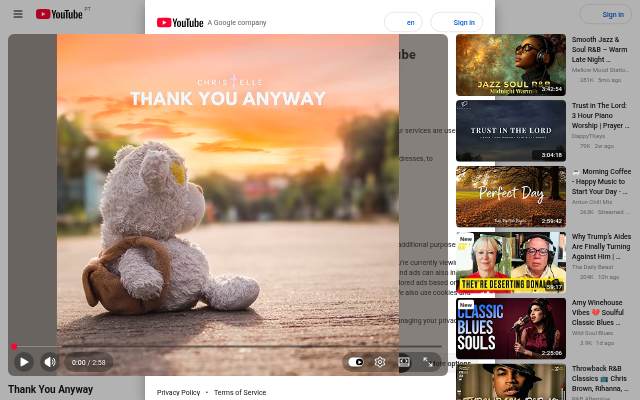Screen dimensions: 640x400
Task: Switch to theater mode in the player
Action: 404,362
